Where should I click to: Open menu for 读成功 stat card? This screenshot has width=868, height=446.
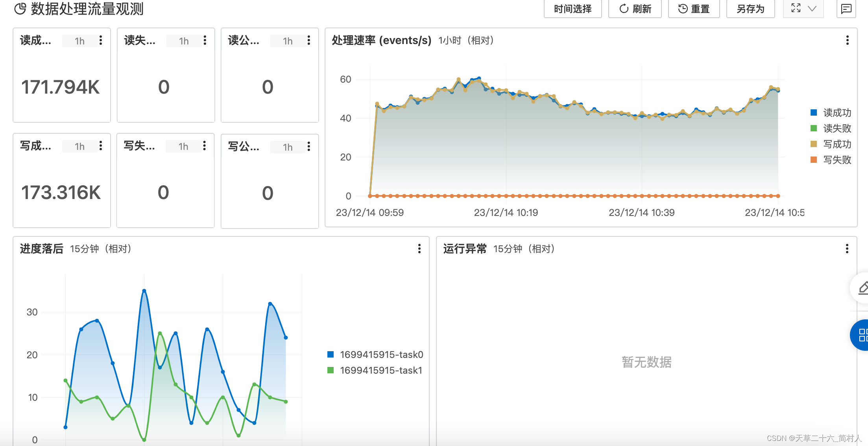click(101, 40)
